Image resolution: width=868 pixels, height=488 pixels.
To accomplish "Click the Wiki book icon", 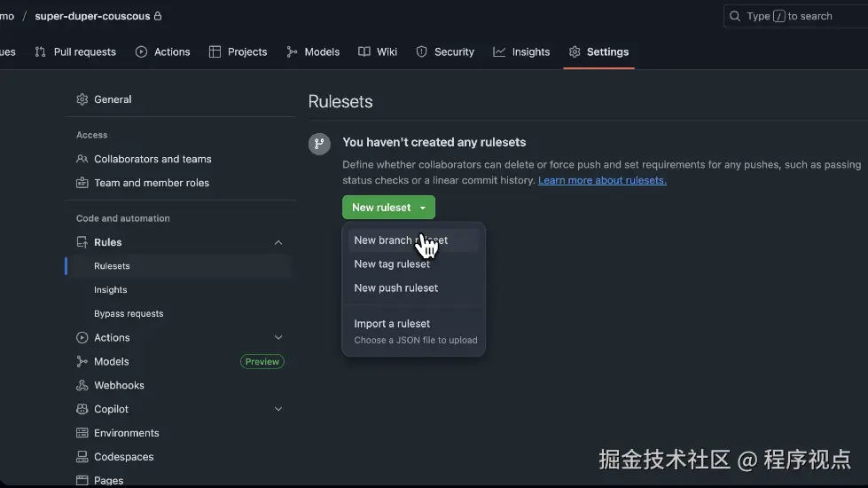I will coord(364,51).
